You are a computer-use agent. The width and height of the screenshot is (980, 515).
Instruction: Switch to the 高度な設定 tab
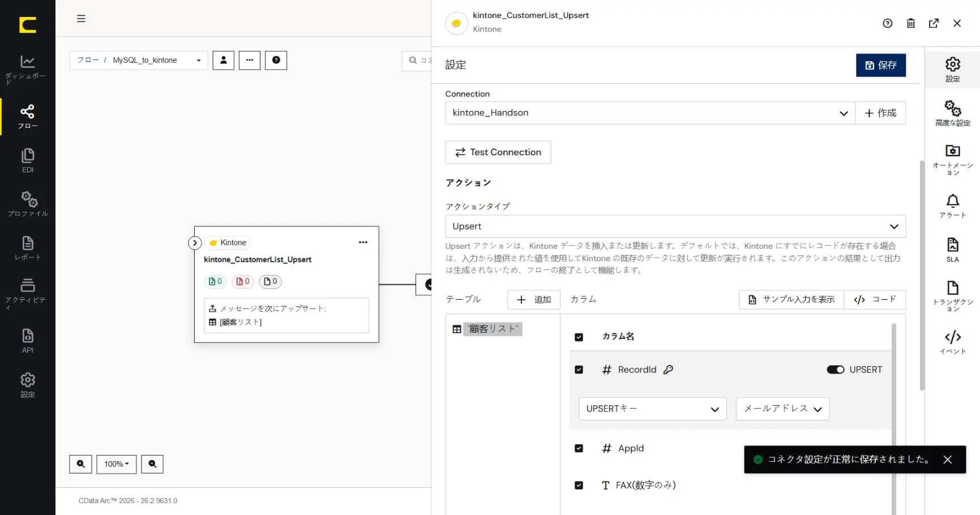953,113
